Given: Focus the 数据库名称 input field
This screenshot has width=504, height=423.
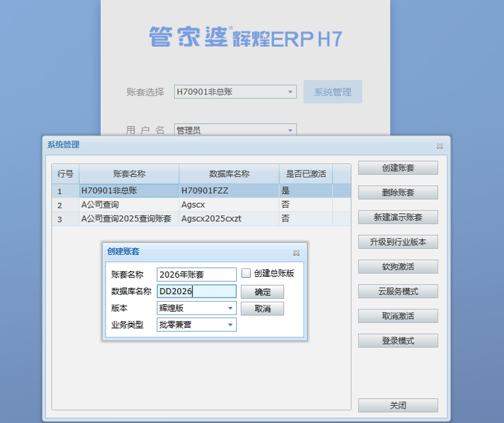Looking at the screenshot, I should pos(196,291).
